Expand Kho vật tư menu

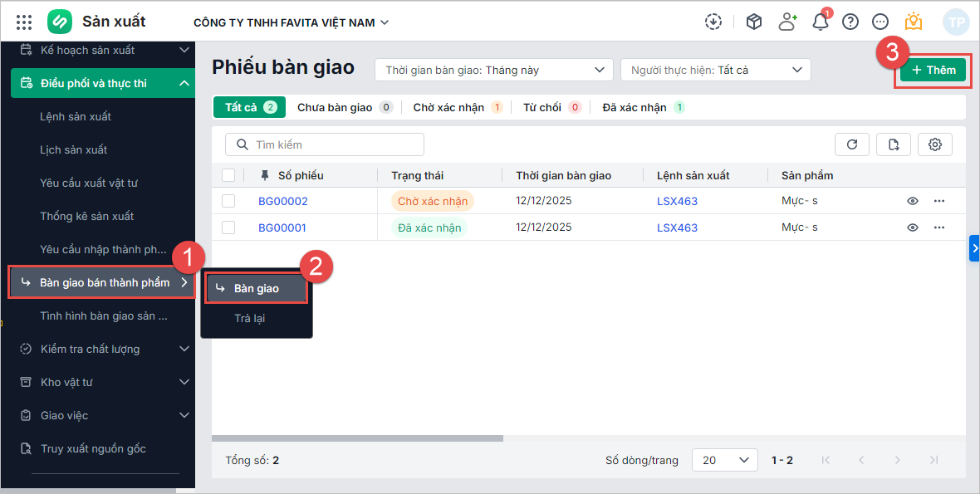pos(184,382)
